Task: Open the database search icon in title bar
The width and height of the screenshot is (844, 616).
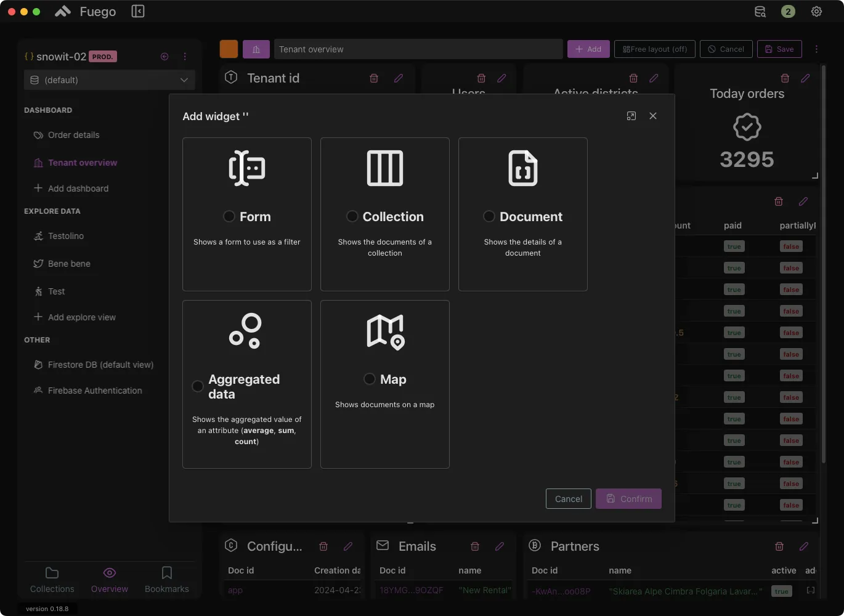Action: [760, 12]
